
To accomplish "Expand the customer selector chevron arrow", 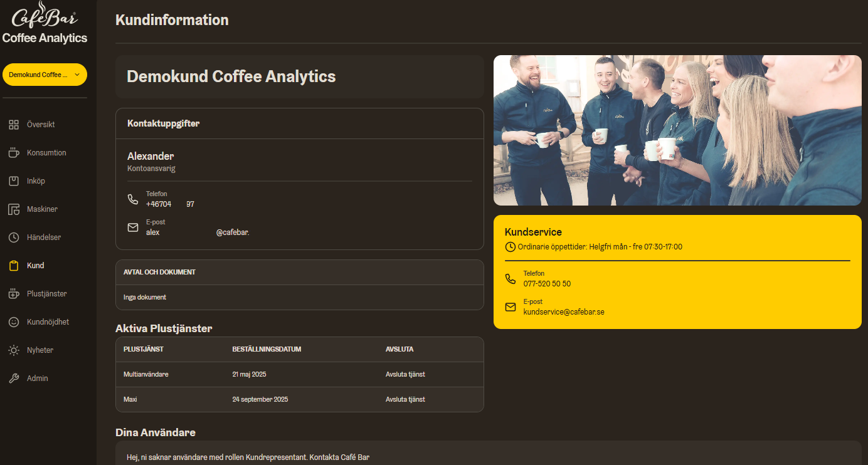I will 77,75.
